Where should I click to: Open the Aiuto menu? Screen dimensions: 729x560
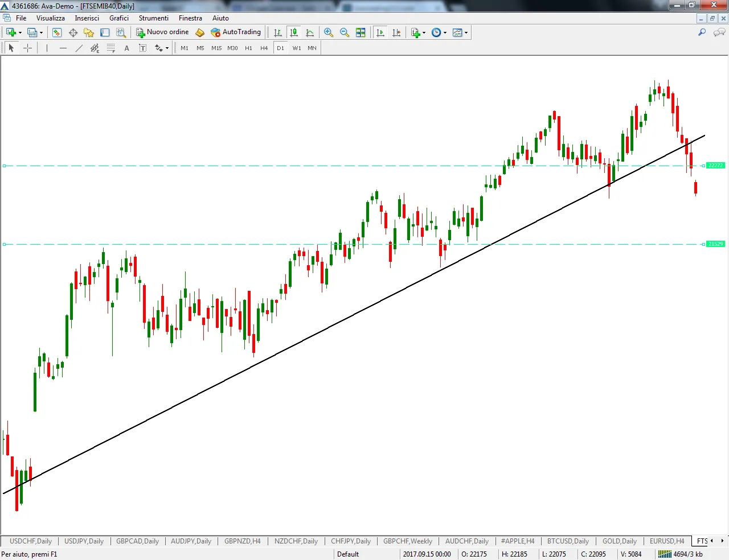[x=220, y=18]
